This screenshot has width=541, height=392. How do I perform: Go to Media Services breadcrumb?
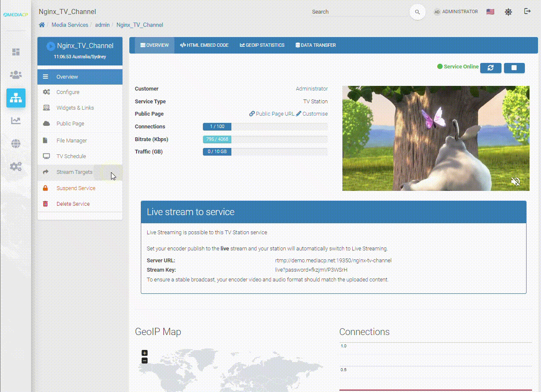(70, 25)
